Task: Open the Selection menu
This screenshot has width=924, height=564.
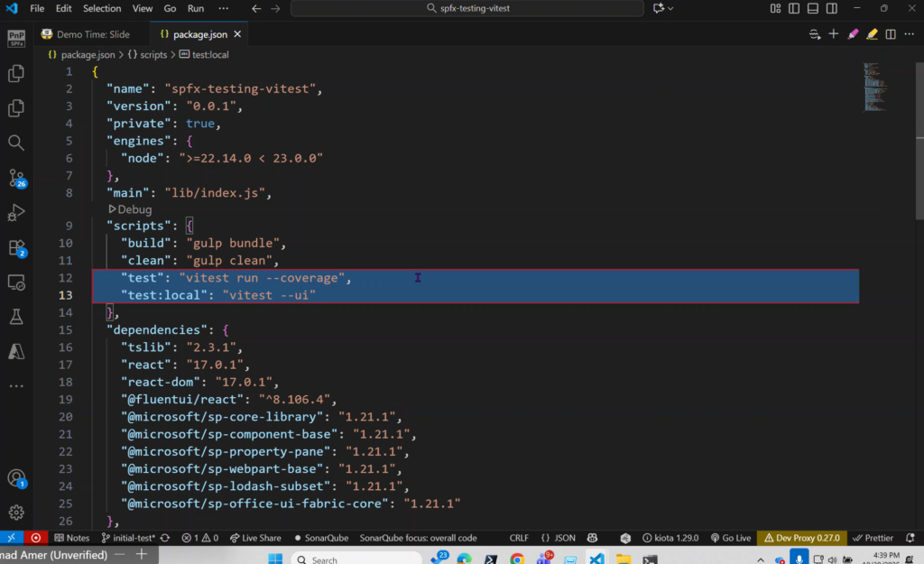Action: pos(102,8)
